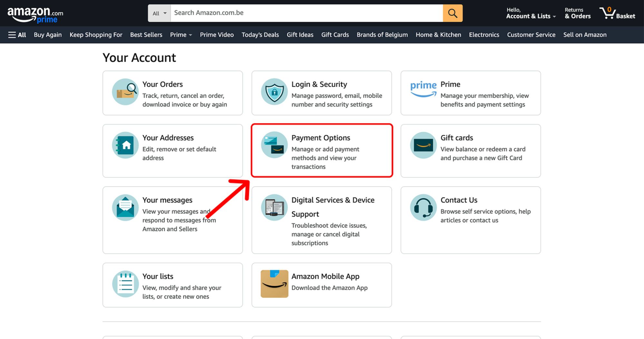The width and height of the screenshot is (644, 339).
Task: Open Amazon Mobile App title
Action: [325, 276]
